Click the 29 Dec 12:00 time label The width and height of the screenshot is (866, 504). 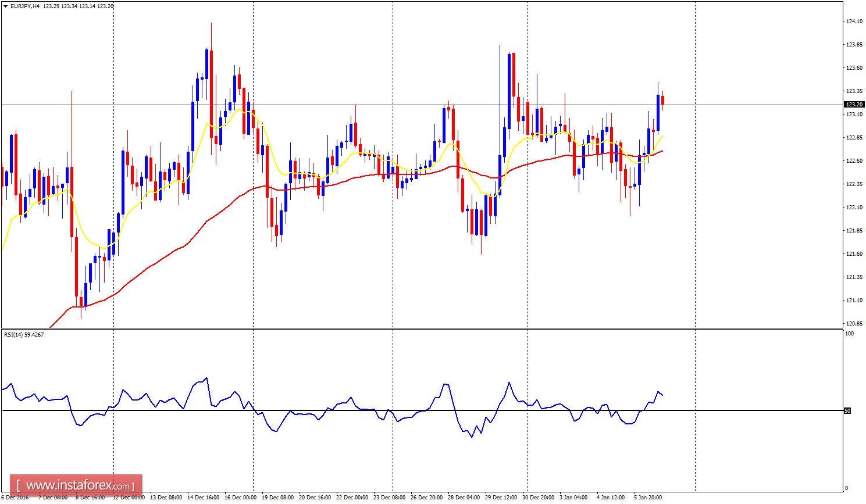pyautogui.click(x=501, y=498)
